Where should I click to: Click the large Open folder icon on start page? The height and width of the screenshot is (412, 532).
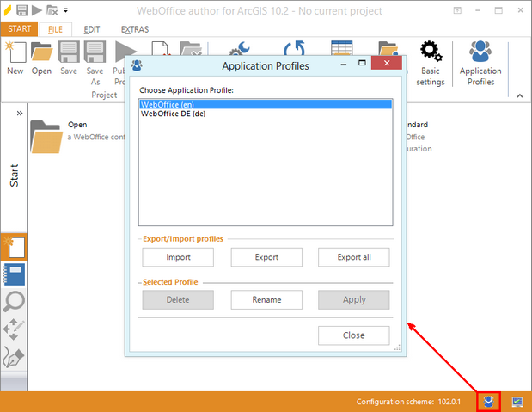point(46,137)
